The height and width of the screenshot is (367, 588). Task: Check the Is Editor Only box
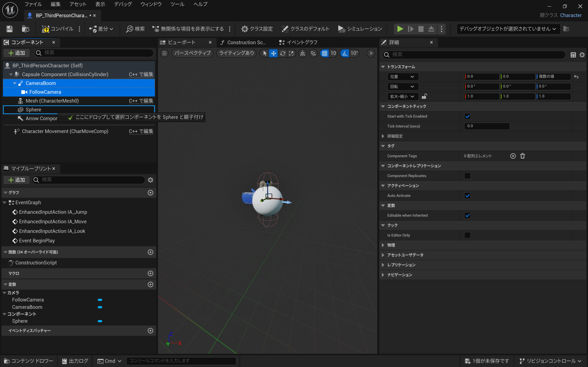[467, 235]
